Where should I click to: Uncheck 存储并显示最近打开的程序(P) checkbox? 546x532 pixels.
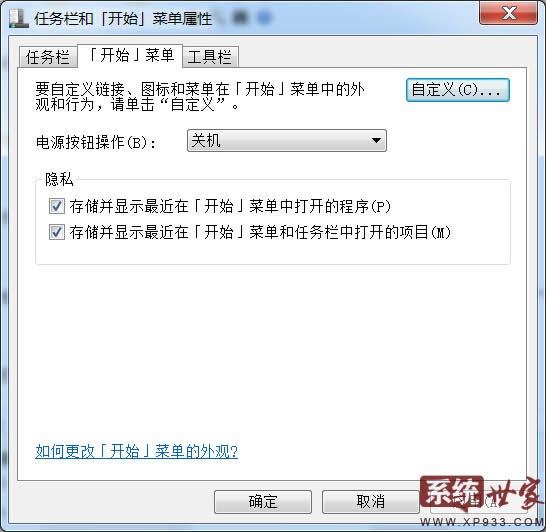pyautogui.click(x=57, y=206)
